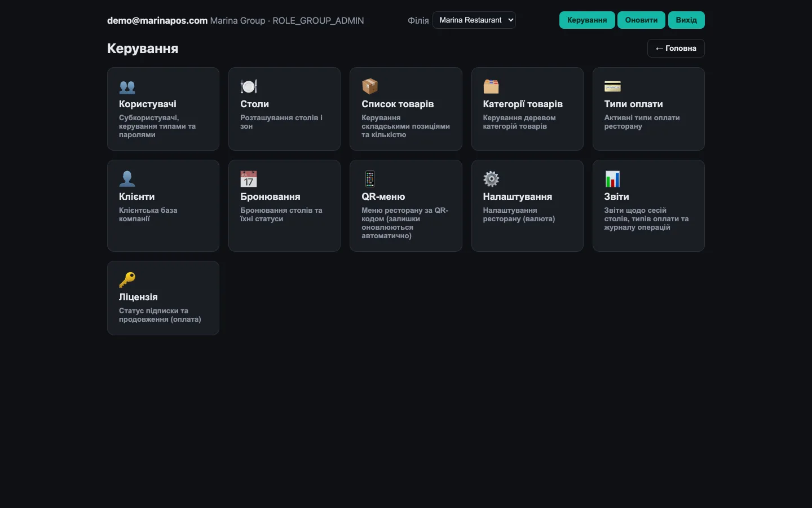Screen dimensions: 812x508
Task: Click the Типи оплати credit card icon
Action: (x=612, y=86)
